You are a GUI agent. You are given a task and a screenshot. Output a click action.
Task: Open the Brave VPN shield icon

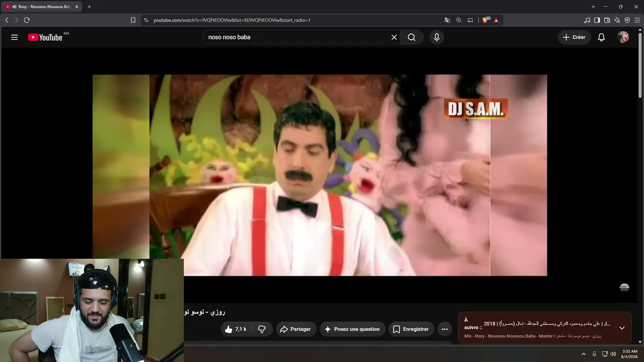627,20
